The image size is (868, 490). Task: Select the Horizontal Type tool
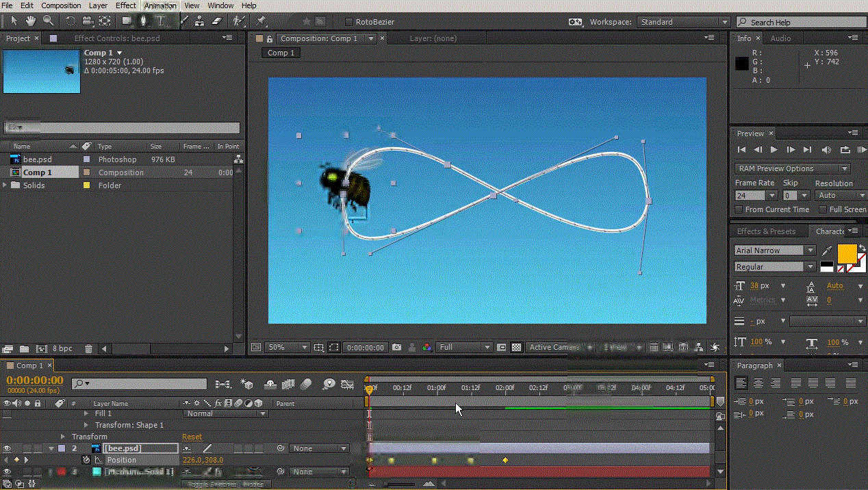[x=161, y=21]
